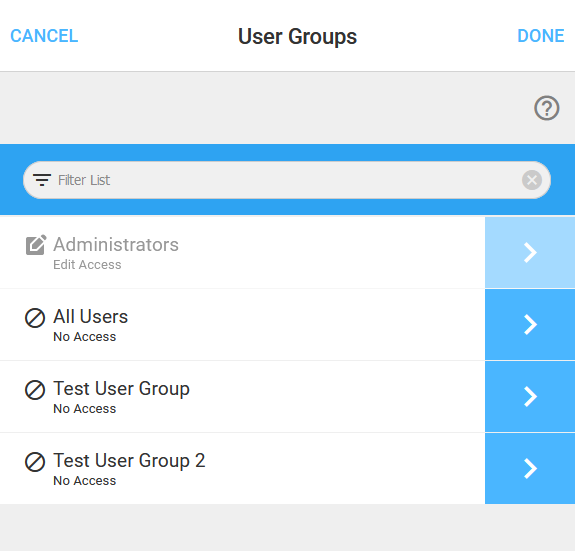Click the No Access label under All Users
The width and height of the screenshot is (575, 551).
tap(85, 337)
